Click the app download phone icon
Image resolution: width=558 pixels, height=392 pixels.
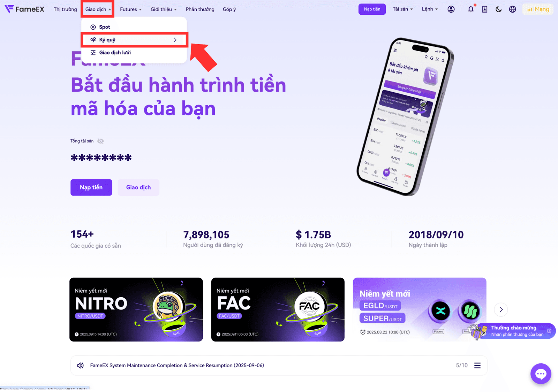[x=485, y=9]
